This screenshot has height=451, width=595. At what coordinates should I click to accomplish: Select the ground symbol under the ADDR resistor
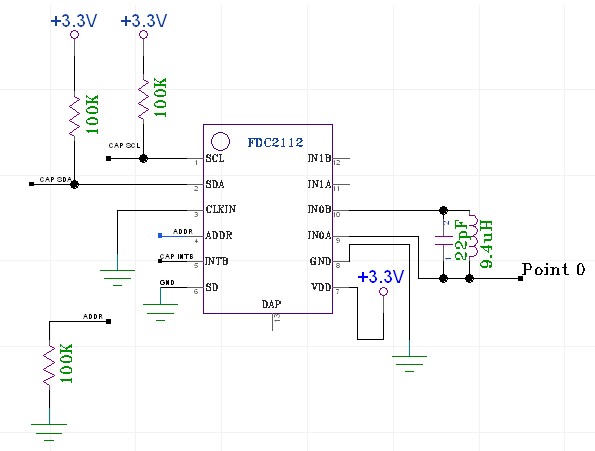[49, 432]
